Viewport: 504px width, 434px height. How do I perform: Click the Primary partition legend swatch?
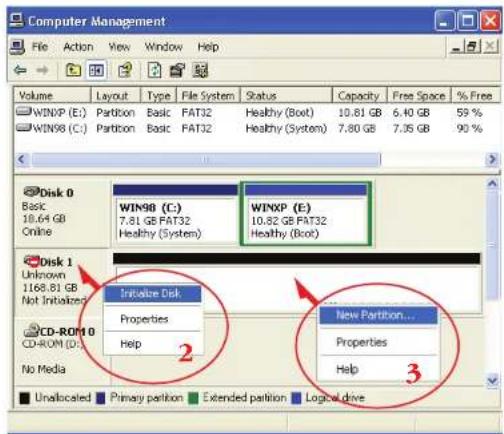click(101, 398)
